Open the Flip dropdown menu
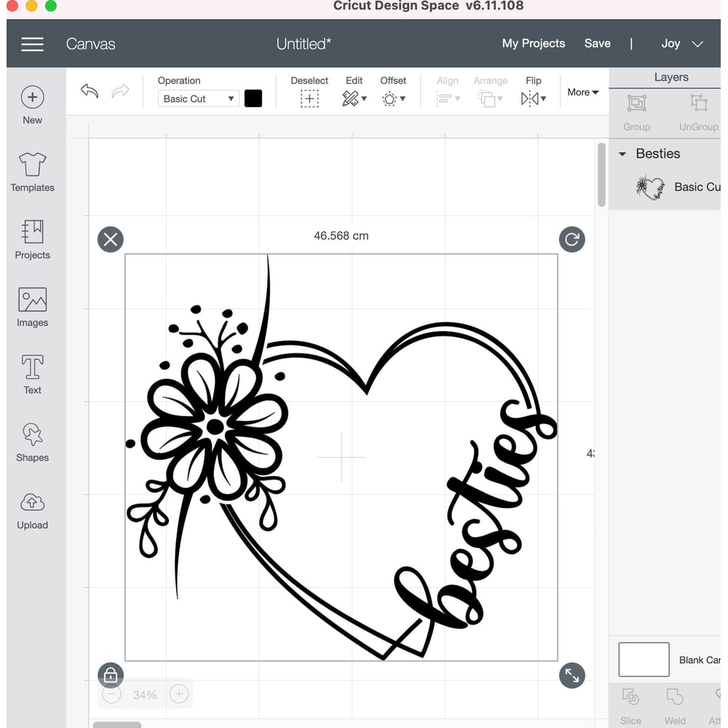The image size is (728, 728). pyautogui.click(x=533, y=98)
